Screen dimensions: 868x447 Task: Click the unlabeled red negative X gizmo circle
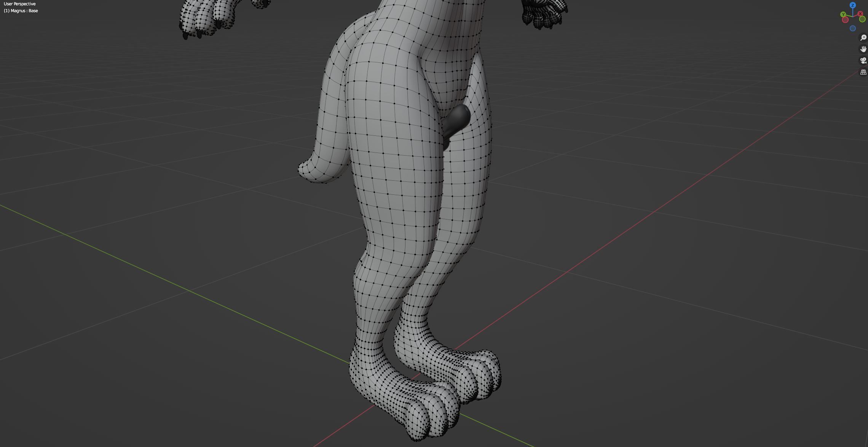(845, 20)
